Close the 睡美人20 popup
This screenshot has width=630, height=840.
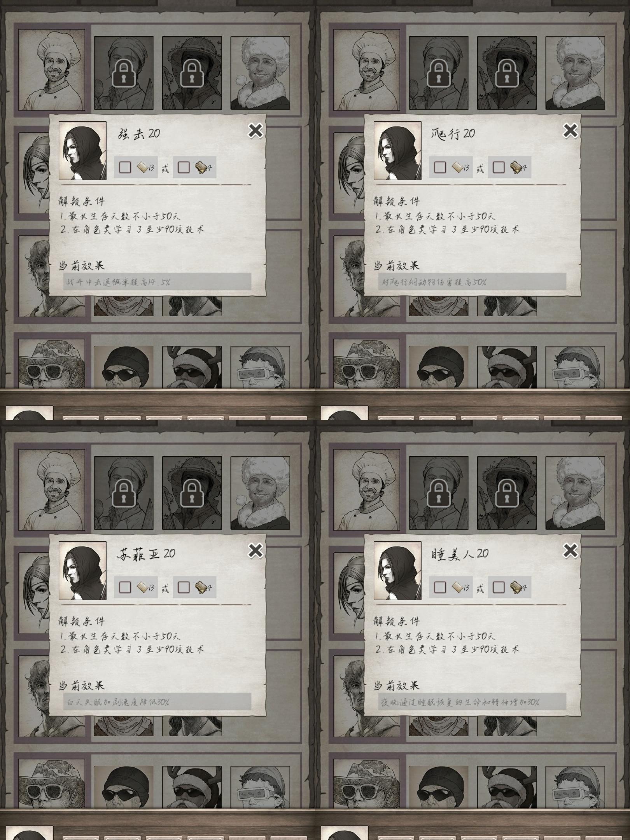(570, 551)
